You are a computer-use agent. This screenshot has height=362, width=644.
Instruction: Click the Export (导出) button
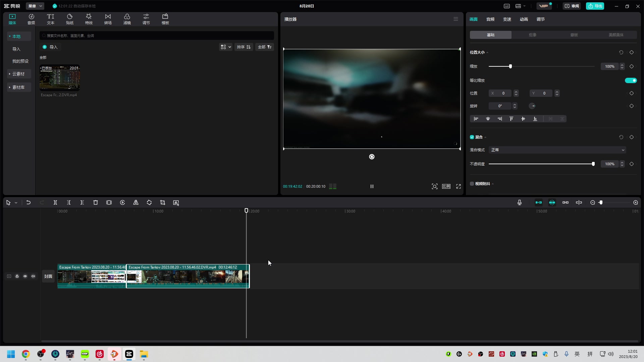point(595,6)
